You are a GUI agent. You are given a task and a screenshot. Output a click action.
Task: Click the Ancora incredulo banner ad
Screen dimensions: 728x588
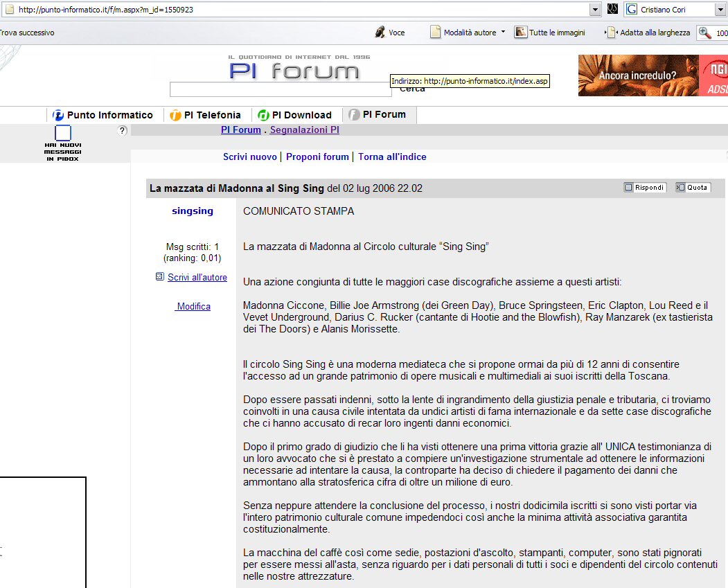pyautogui.click(x=652, y=75)
